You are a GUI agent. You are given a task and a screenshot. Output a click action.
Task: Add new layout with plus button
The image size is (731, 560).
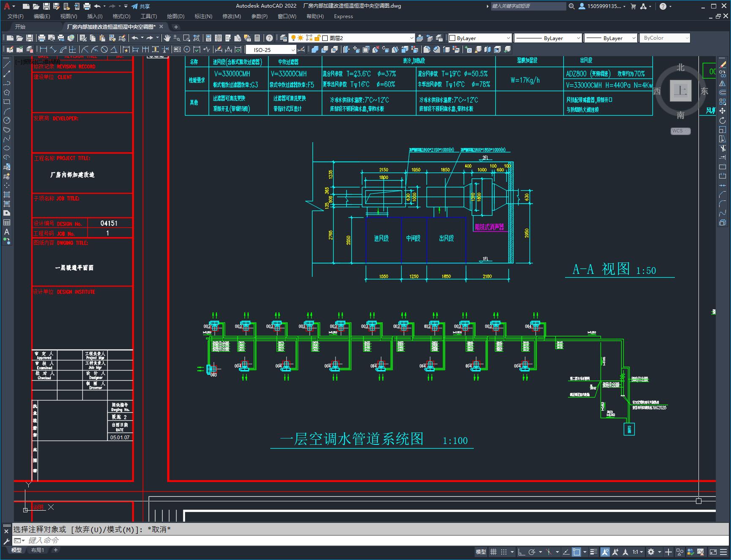click(x=55, y=550)
